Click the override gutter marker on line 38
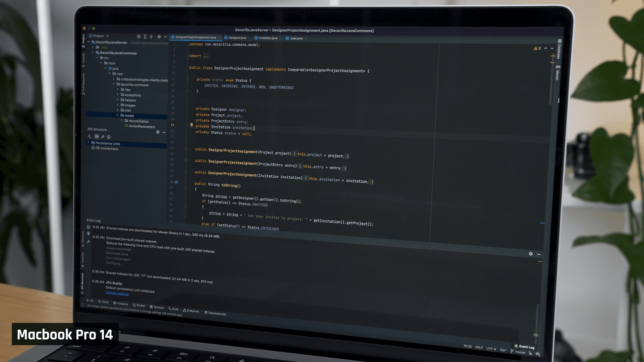The image size is (644, 362). pyautogui.click(x=176, y=182)
